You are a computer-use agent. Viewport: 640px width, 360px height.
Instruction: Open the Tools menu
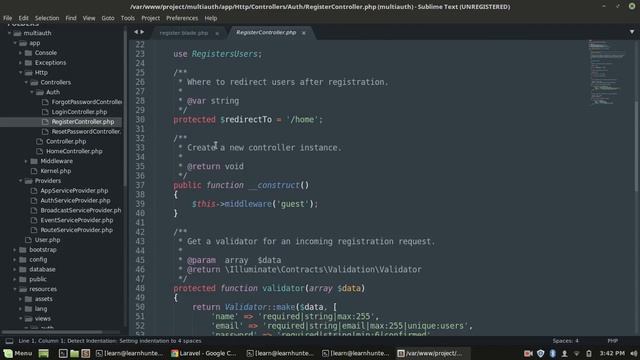[x=128, y=18]
